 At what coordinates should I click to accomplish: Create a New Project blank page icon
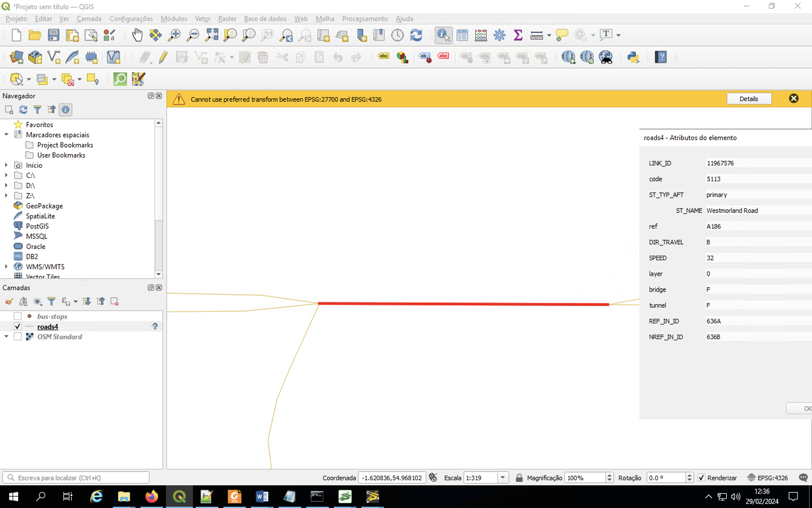coord(16,35)
